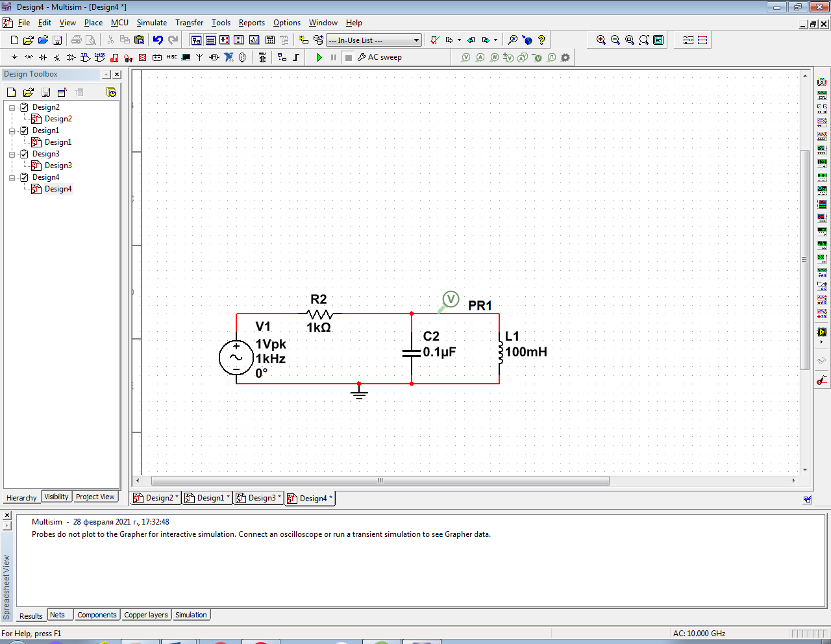Zoom in on the schematic
Viewport: 831px width, 644px height.
pos(601,40)
